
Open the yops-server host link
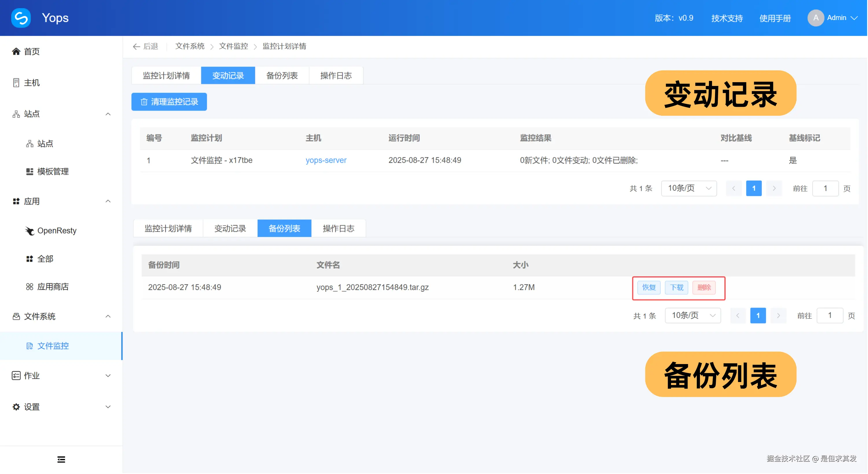326,160
